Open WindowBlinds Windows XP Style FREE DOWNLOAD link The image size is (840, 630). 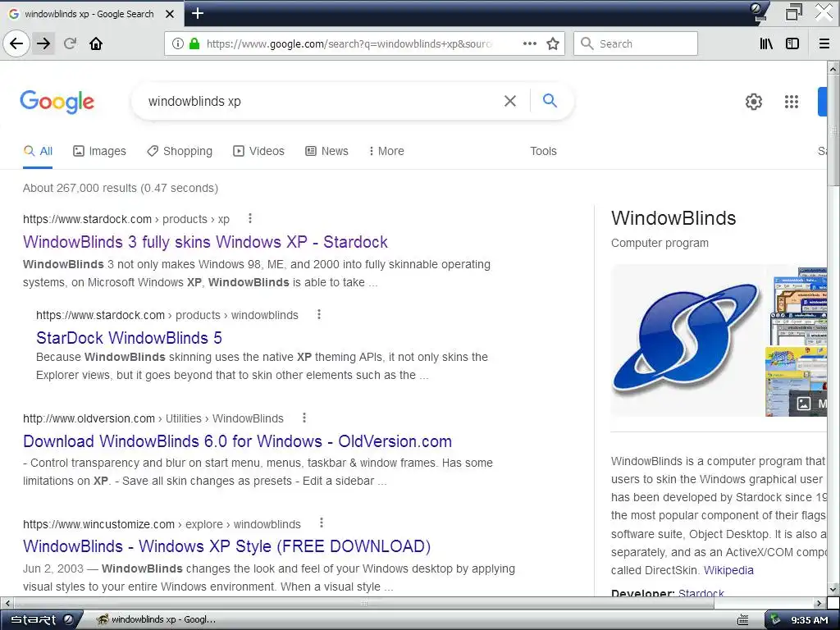click(226, 546)
